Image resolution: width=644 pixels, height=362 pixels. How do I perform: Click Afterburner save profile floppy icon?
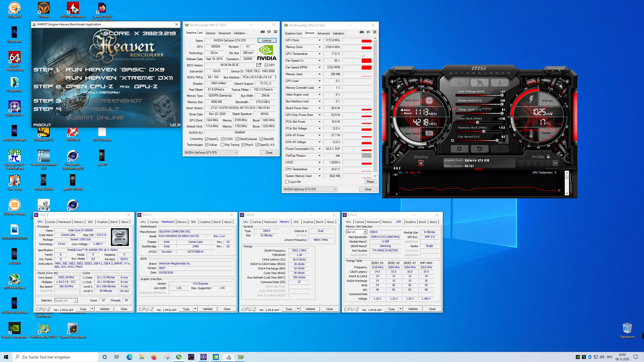point(555,163)
